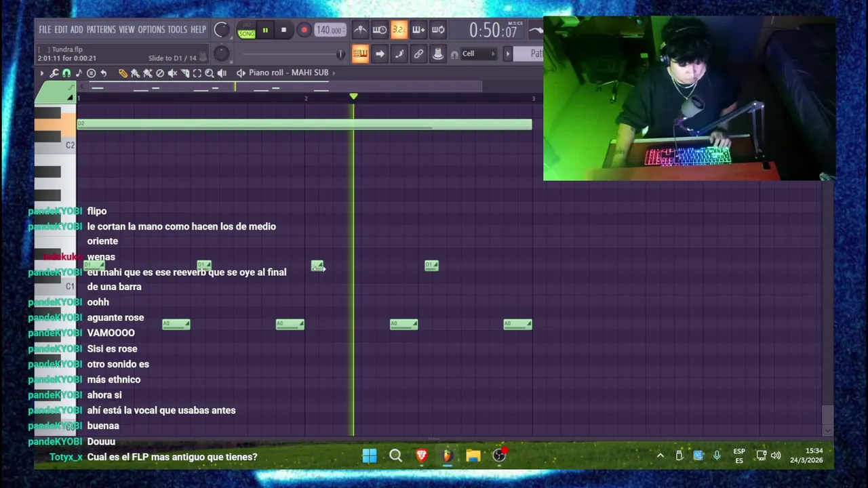Click the speaker icon beside Piano roll title
The height and width of the screenshot is (488, 868).
pyautogui.click(x=241, y=73)
